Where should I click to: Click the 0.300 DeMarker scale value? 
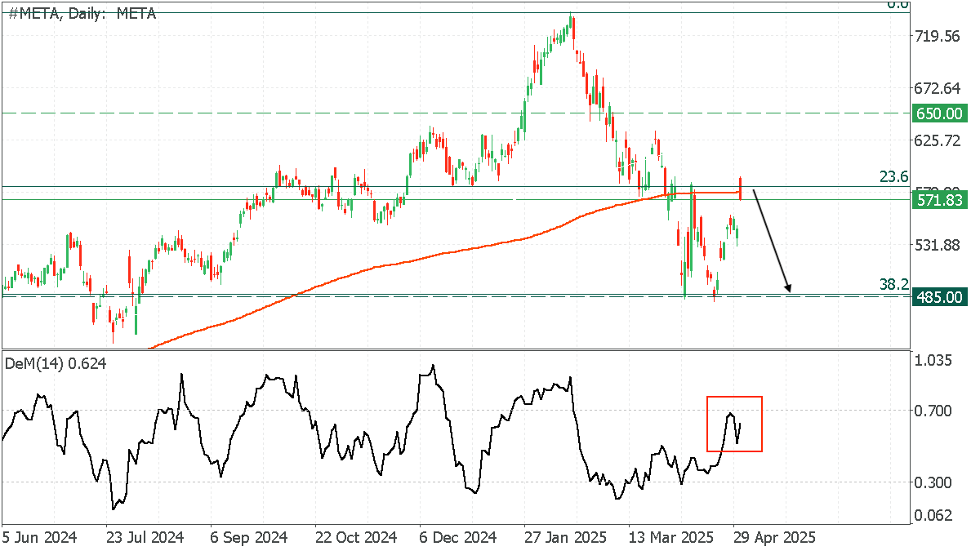933,482
